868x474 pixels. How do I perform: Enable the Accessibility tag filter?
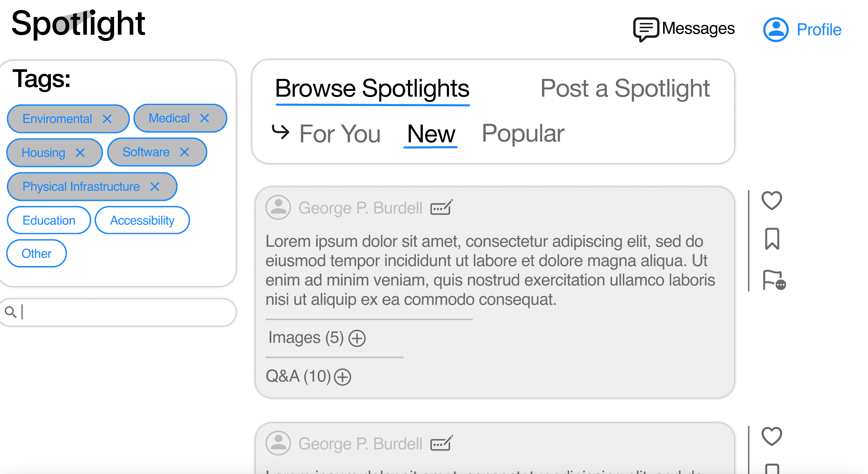pyautogui.click(x=142, y=220)
